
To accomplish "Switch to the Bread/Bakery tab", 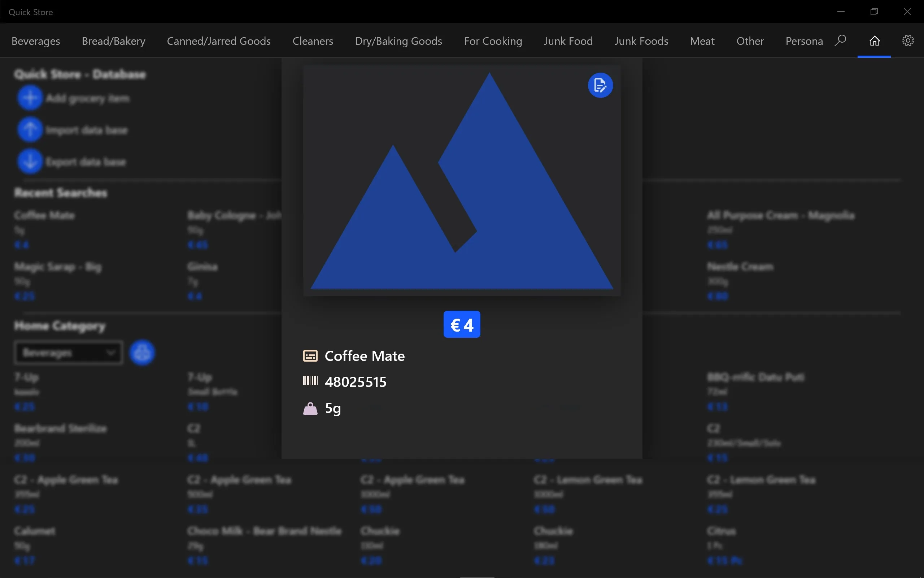I will [113, 41].
